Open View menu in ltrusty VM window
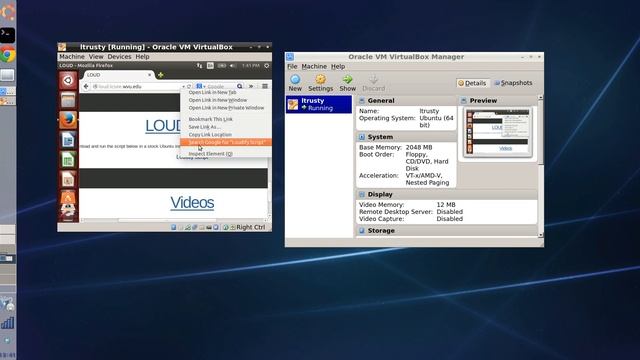640x360 pixels. [x=96, y=57]
